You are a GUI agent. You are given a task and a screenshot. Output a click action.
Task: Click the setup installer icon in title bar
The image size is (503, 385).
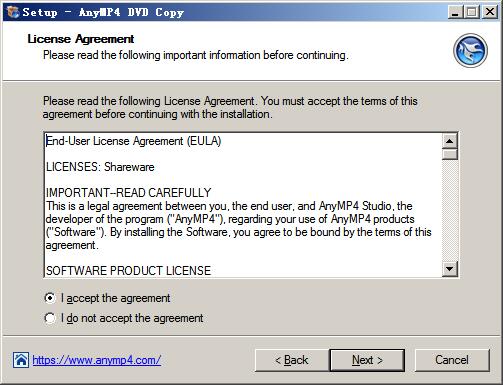[x=13, y=12]
